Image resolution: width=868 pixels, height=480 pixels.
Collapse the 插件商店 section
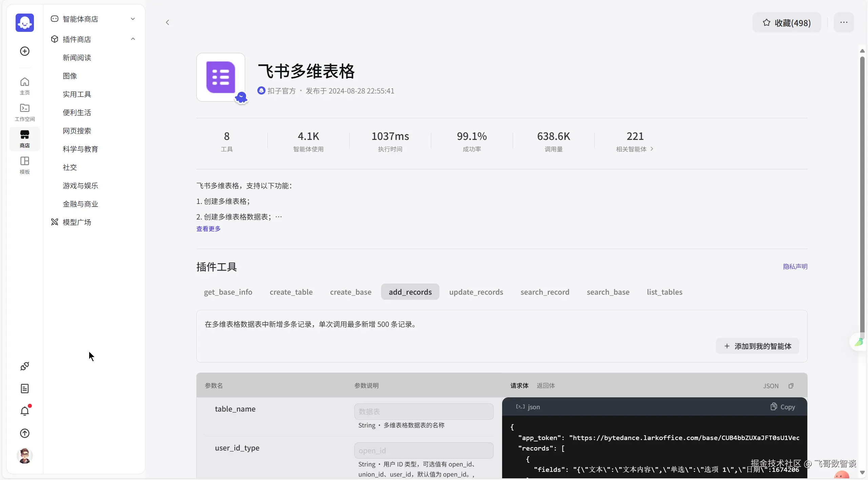click(133, 39)
